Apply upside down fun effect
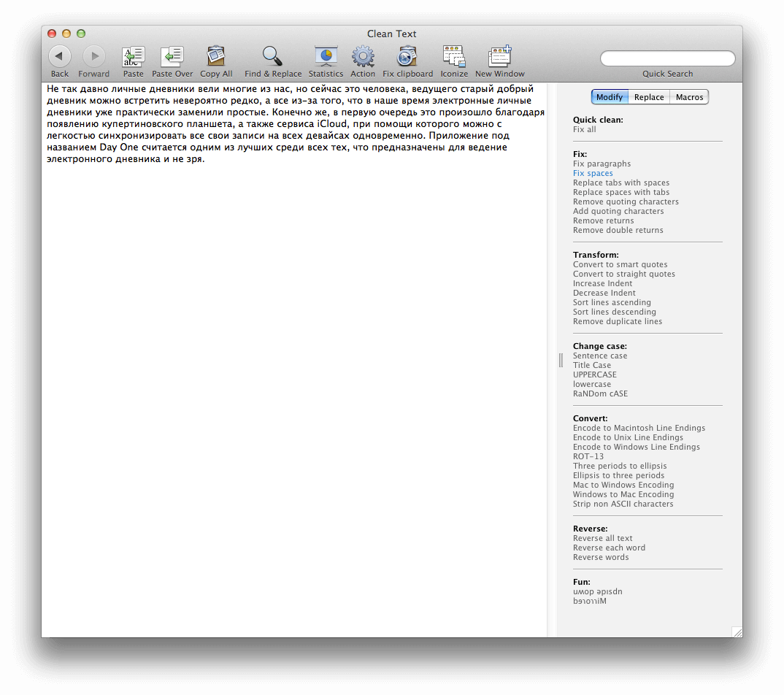This screenshot has height=695, width=784. click(x=598, y=591)
